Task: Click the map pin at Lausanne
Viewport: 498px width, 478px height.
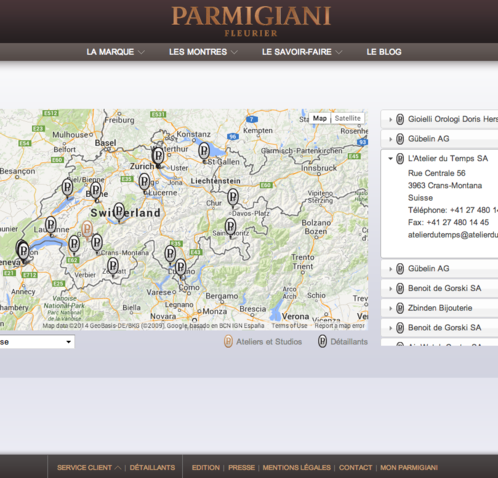Action: point(51,226)
